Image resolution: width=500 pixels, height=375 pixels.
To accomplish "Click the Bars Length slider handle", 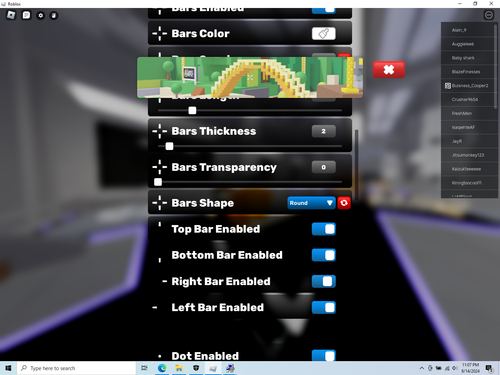I will coord(192,110).
